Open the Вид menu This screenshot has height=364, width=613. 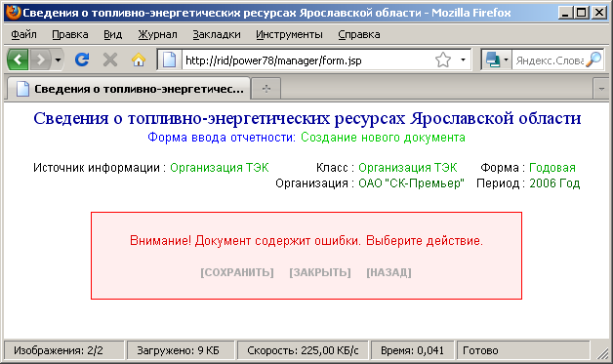point(112,34)
